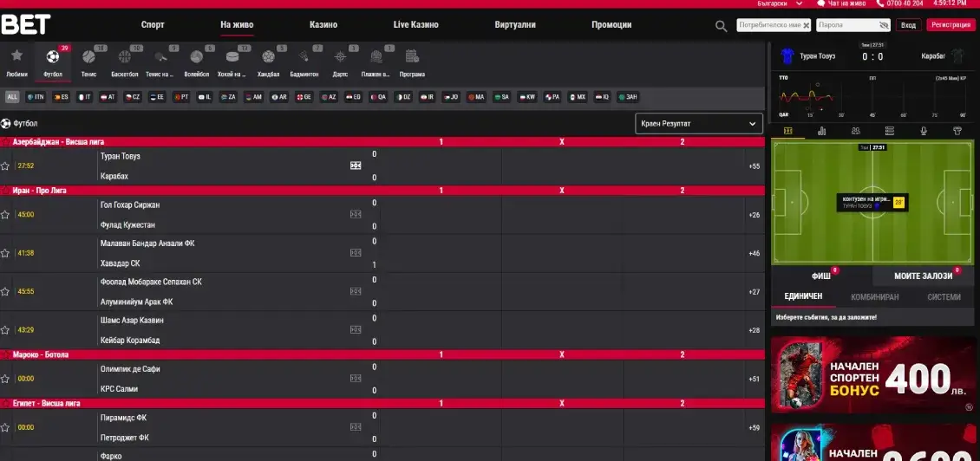Open the Промоции menu
The width and height of the screenshot is (980, 461).
[x=611, y=25]
